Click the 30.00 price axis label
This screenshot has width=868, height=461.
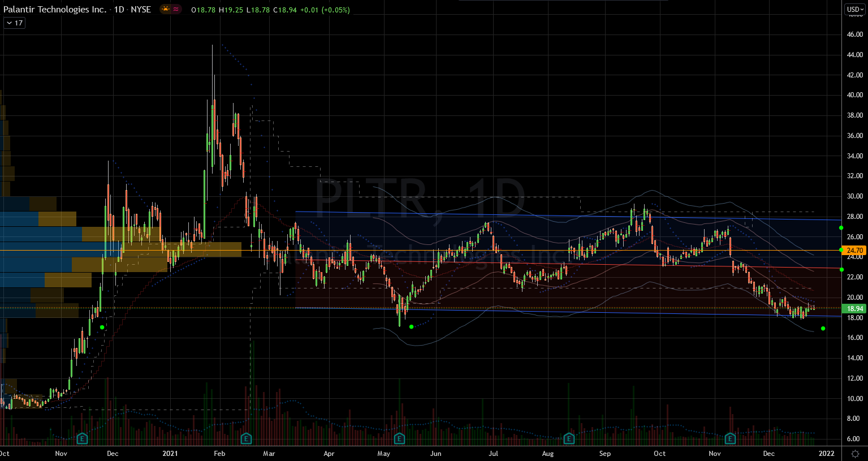tap(855, 196)
